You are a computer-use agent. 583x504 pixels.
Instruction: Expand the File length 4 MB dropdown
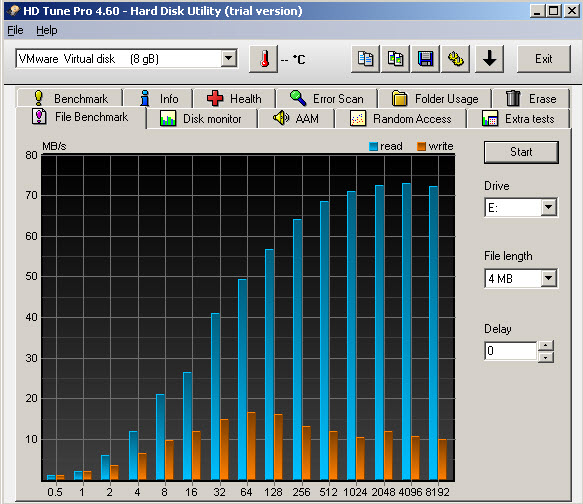(x=548, y=278)
